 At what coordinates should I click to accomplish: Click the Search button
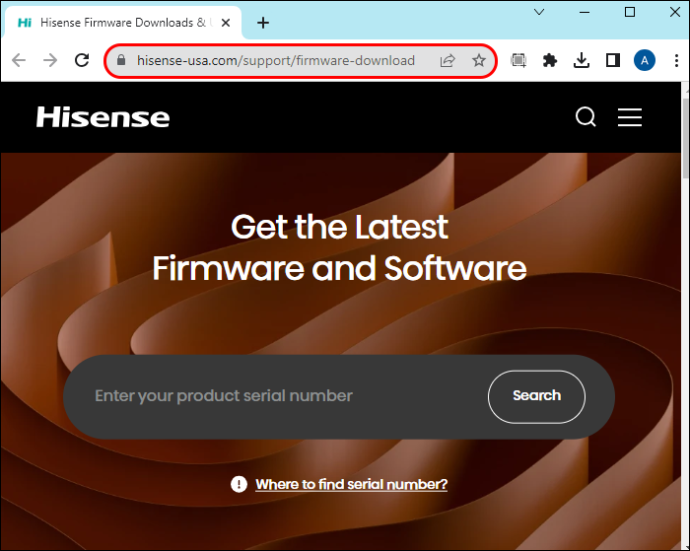pyautogui.click(x=536, y=396)
